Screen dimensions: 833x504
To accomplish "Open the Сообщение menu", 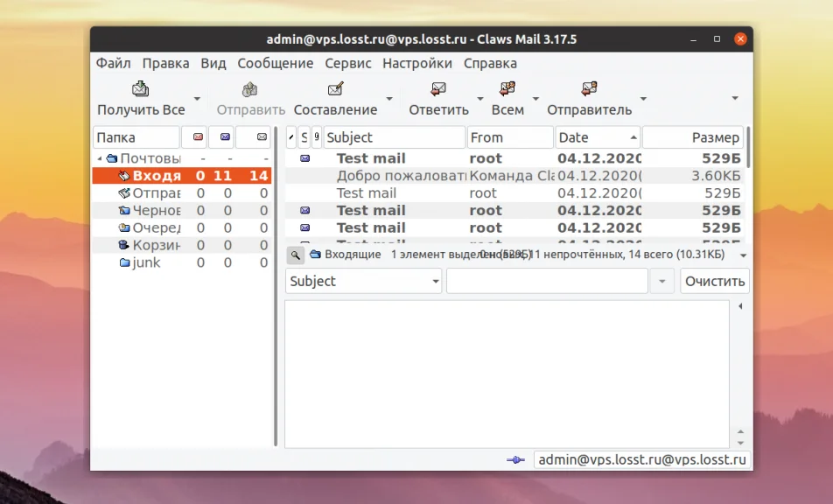I will tap(275, 63).
